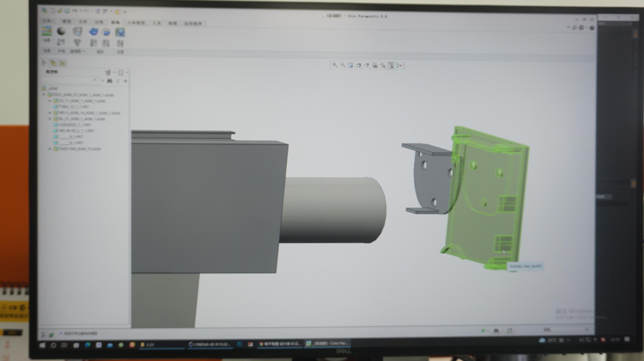The width and height of the screenshot is (644, 361).
Task: Toggle datum display filters in graphics toolbar
Action: (383, 66)
